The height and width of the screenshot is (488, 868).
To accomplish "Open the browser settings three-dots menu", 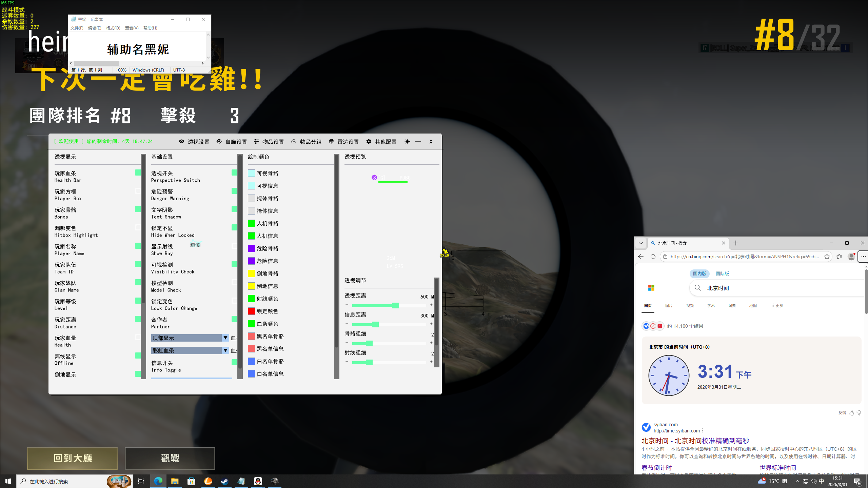I will [863, 257].
